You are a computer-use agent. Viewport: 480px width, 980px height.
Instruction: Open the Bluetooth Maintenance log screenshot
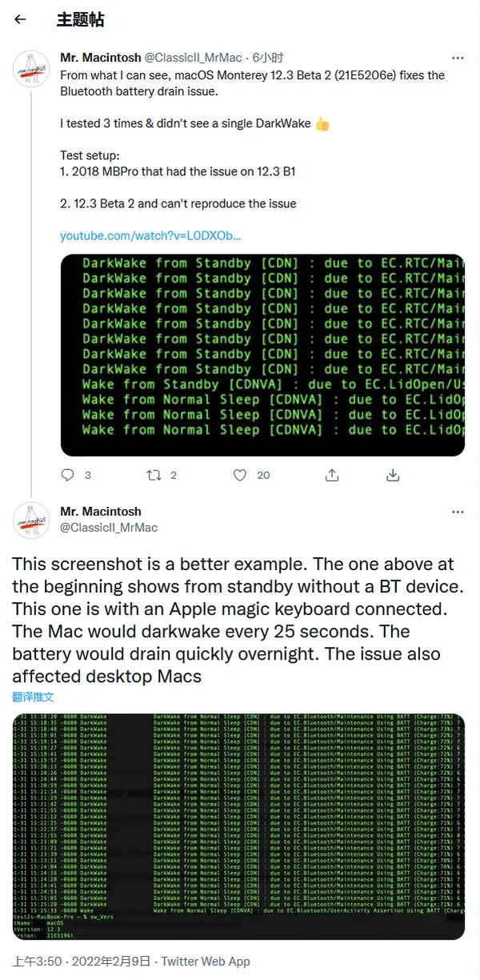(x=238, y=826)
